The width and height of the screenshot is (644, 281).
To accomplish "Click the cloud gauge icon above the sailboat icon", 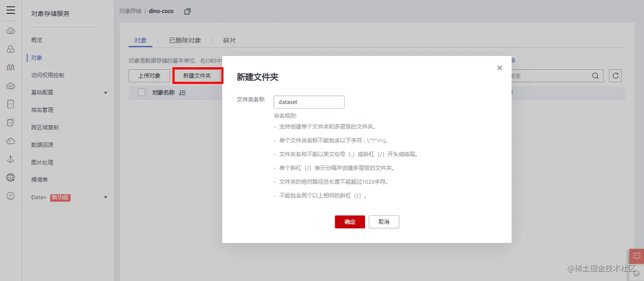I will (x=11, y=140).
